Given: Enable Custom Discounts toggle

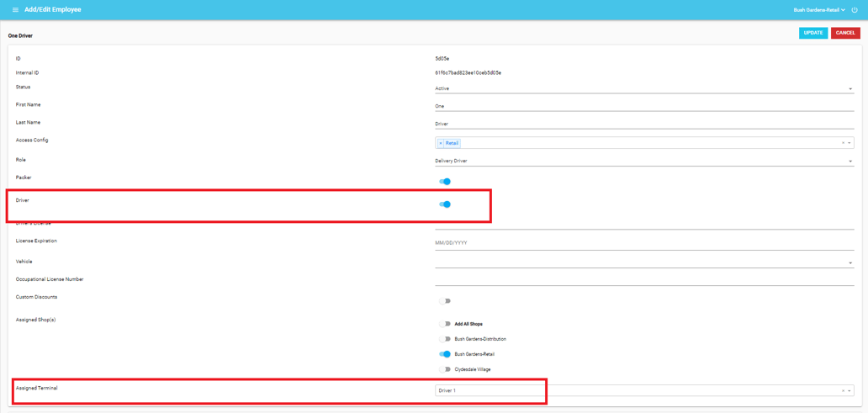Looking at the screenshot, I should pos(445,301).
